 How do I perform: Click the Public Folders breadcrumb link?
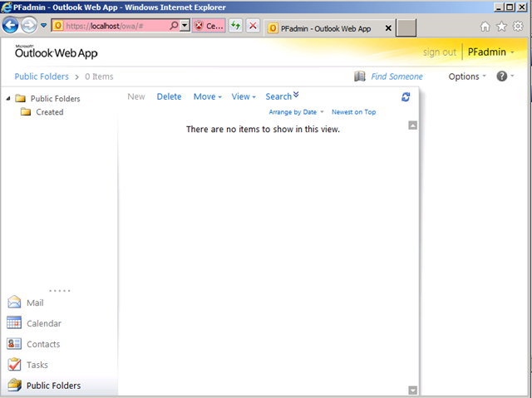(x=42, y=76)
